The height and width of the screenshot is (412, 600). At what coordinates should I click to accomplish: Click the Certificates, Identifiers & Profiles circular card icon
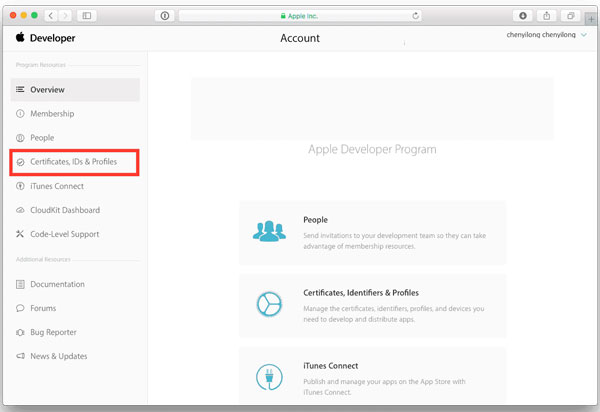coord(270,304)
